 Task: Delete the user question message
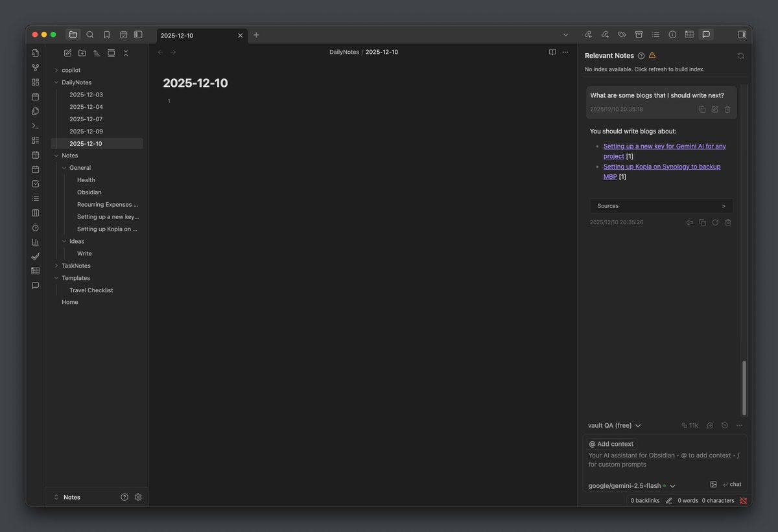(727, 110)
